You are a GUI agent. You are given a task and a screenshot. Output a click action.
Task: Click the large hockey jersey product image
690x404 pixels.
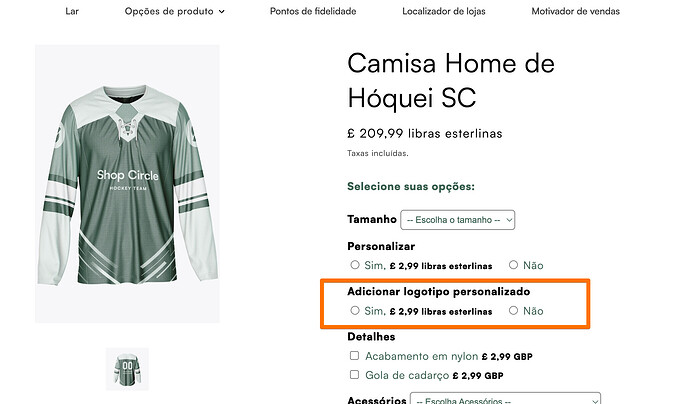coord(127,184)
